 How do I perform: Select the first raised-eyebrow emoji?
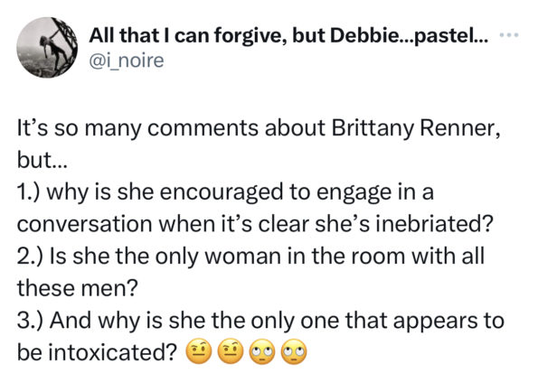[x=199, y=351]
